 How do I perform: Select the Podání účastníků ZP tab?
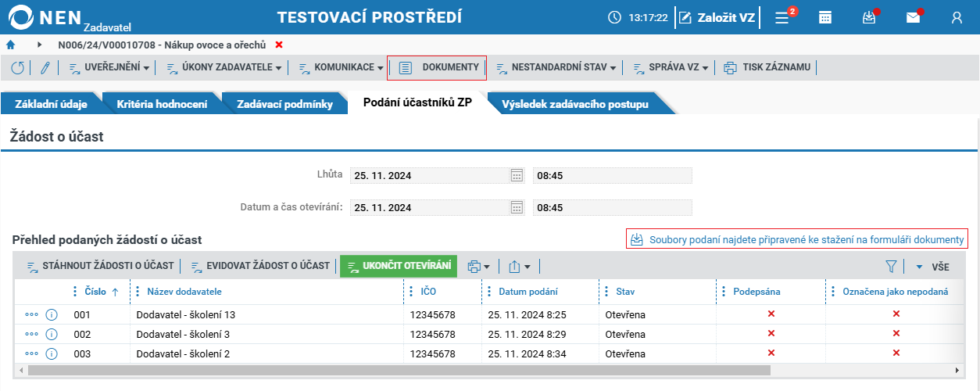pos(417,103)
